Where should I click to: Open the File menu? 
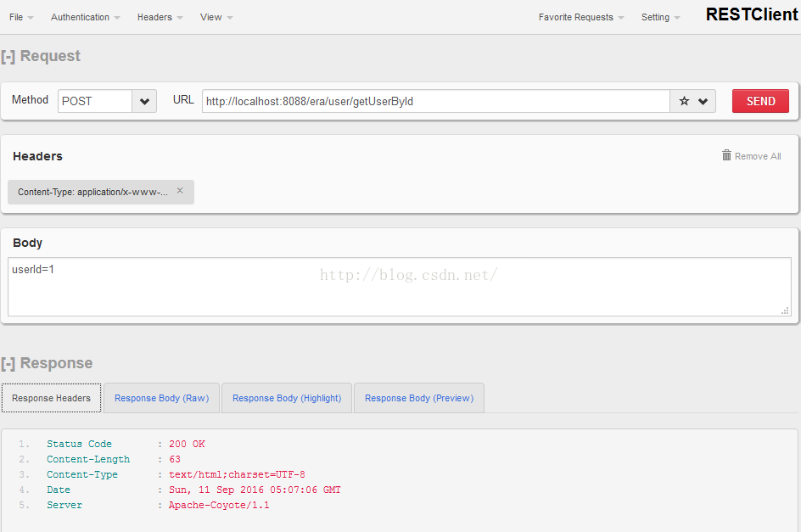click(x=21, y=17)
